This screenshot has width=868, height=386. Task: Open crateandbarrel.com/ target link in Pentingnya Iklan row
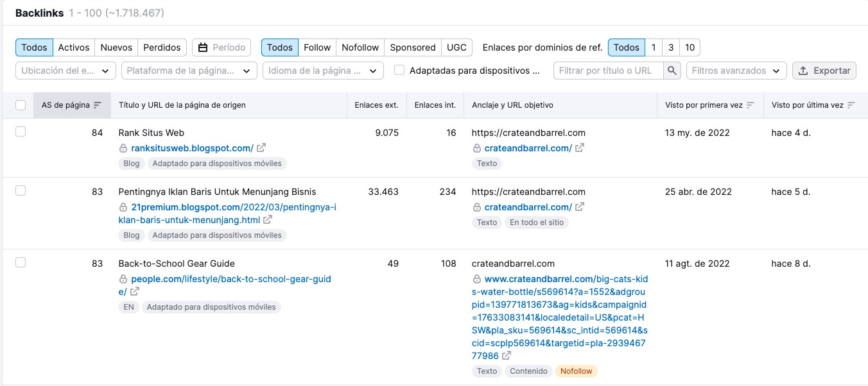[x=528, y=207]
